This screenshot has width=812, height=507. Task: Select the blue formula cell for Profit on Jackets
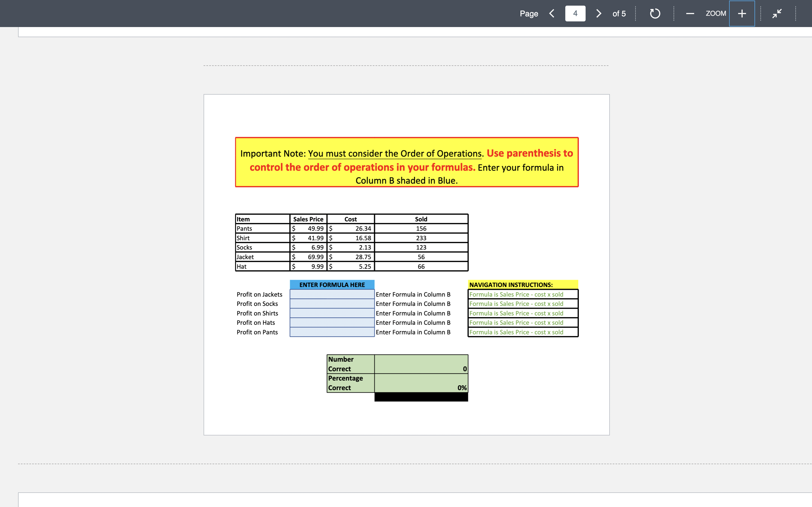point(332,294)
